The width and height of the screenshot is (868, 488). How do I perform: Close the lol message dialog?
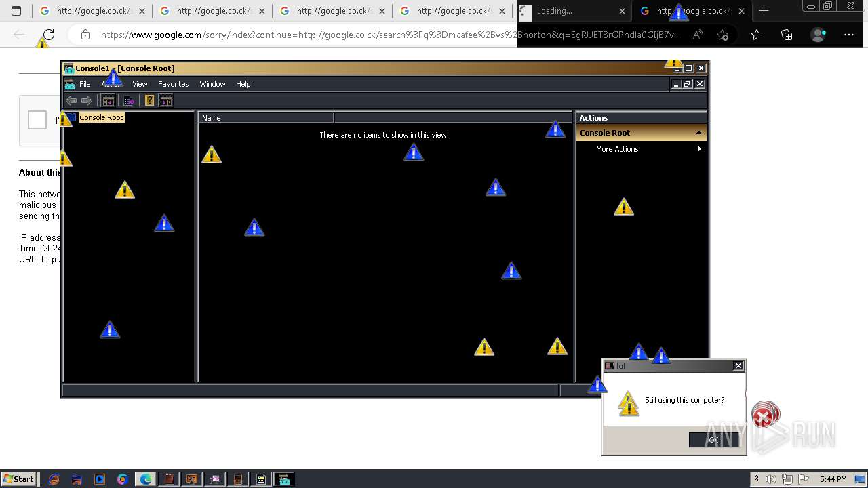[738, 366]
